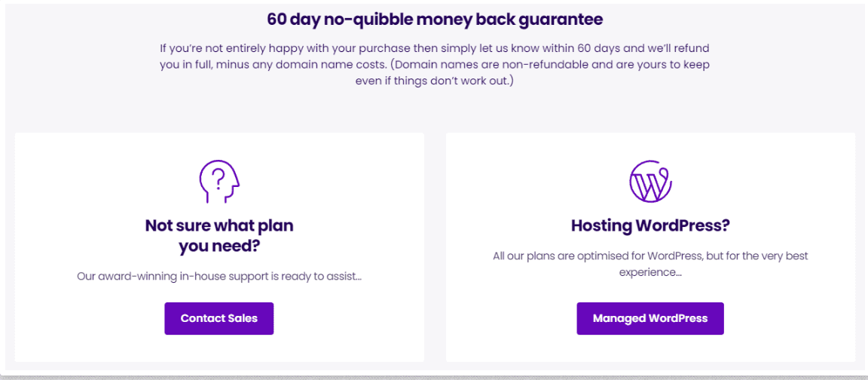
Task: Click the award-winning in-house support text
Action: tap(219, 275)
